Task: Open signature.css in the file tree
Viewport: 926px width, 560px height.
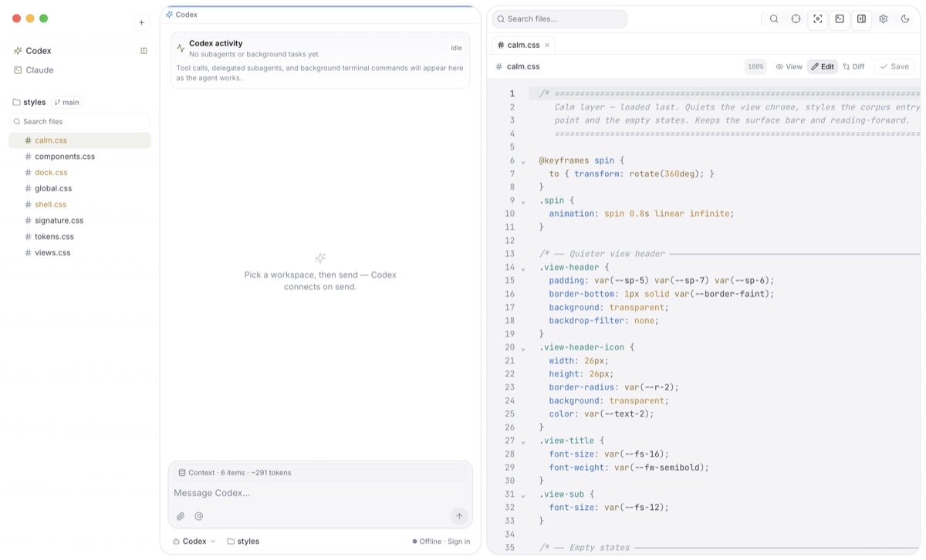Action: [80, 221]
